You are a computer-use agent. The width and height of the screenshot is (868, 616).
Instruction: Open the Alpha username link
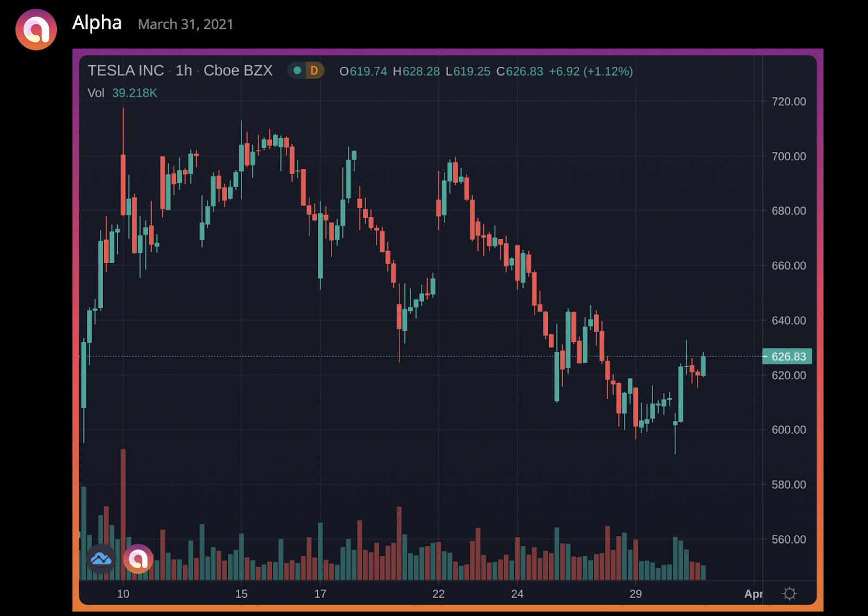click(x=97, y=23)
